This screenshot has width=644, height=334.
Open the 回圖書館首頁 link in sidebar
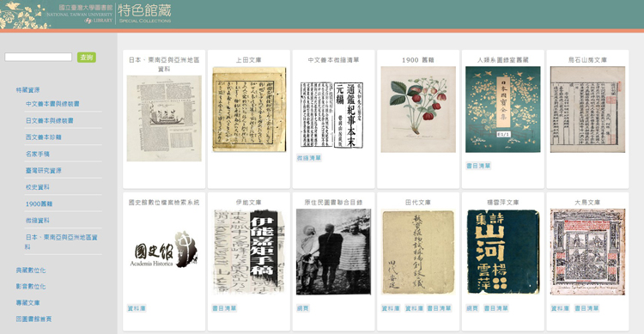tap(33, 319)
